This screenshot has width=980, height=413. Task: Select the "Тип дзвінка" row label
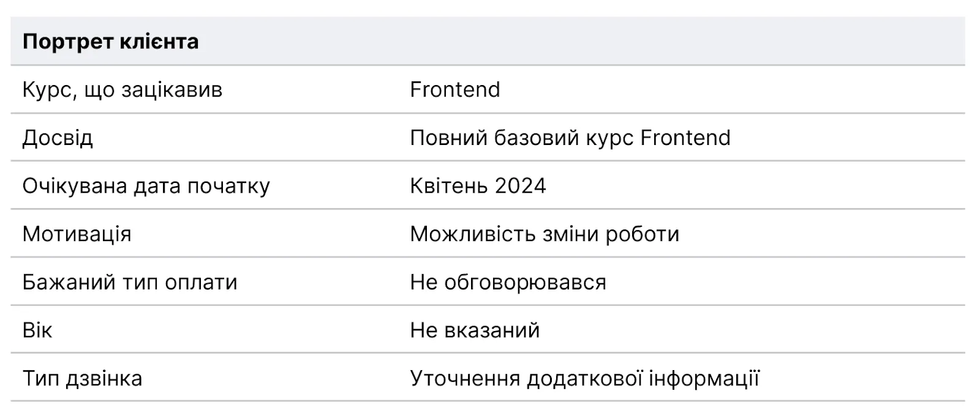pyautogui.click(x=82, y=379)
